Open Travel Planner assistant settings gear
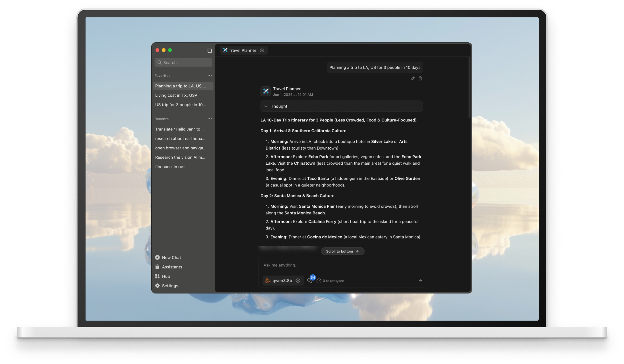Image resolution: width=624 pixels, height=364 pixels. pyautogui.click(x=262, y=50)
